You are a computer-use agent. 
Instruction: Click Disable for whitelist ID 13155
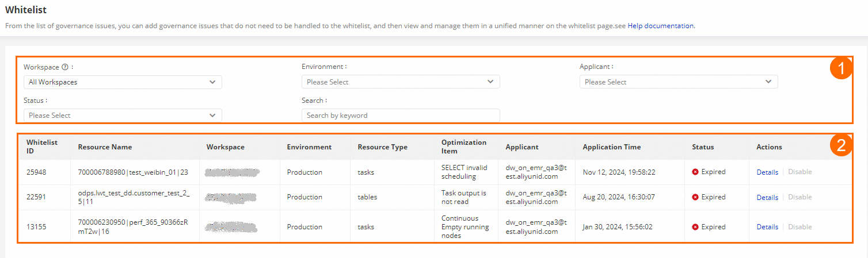pyautogui.click(x=800, y=227)
